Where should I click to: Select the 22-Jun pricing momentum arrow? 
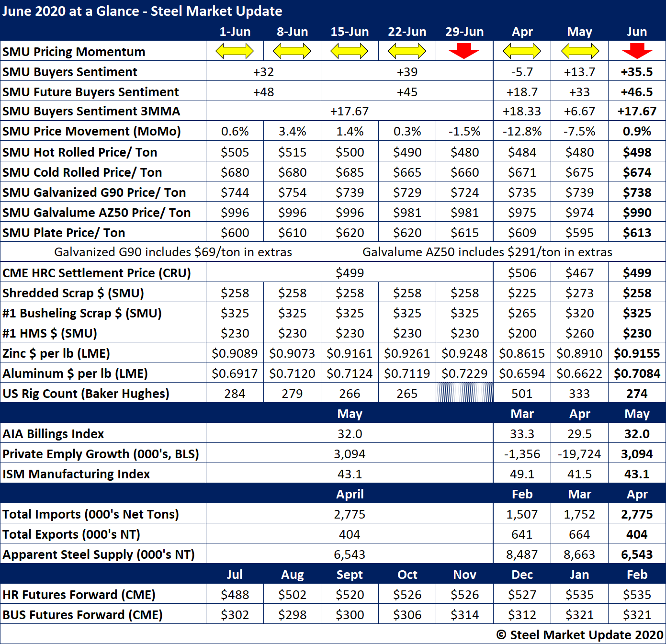click(x=407, y=51)
